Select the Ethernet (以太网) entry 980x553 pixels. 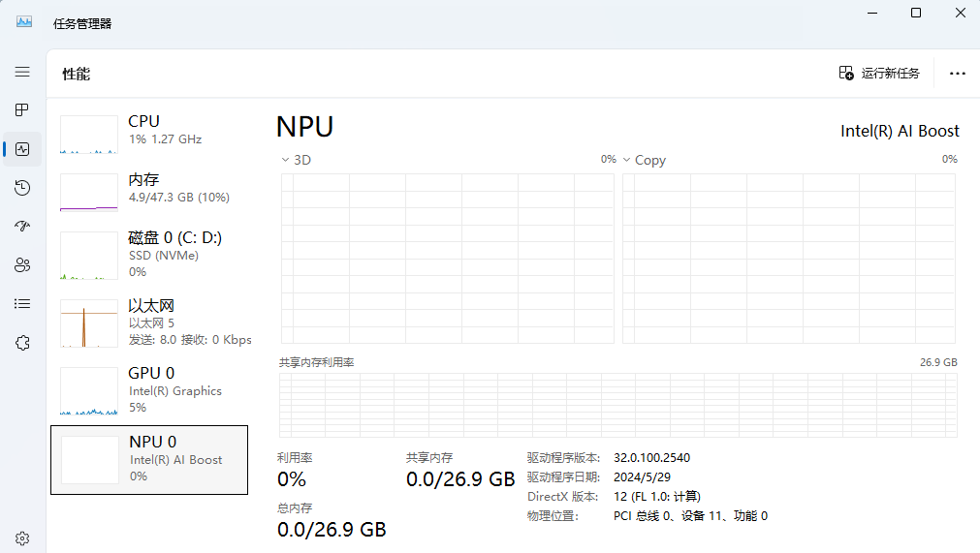coord(148,323)
